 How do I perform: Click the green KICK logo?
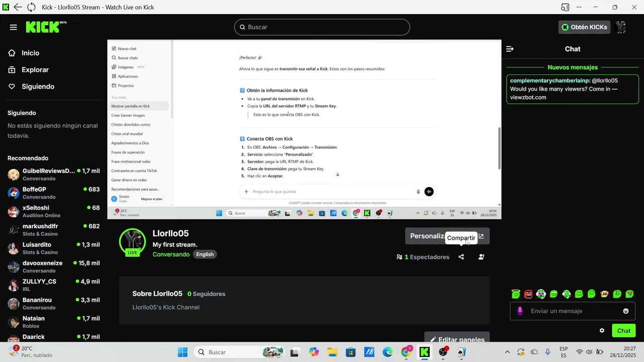click(x=46, y=27)
